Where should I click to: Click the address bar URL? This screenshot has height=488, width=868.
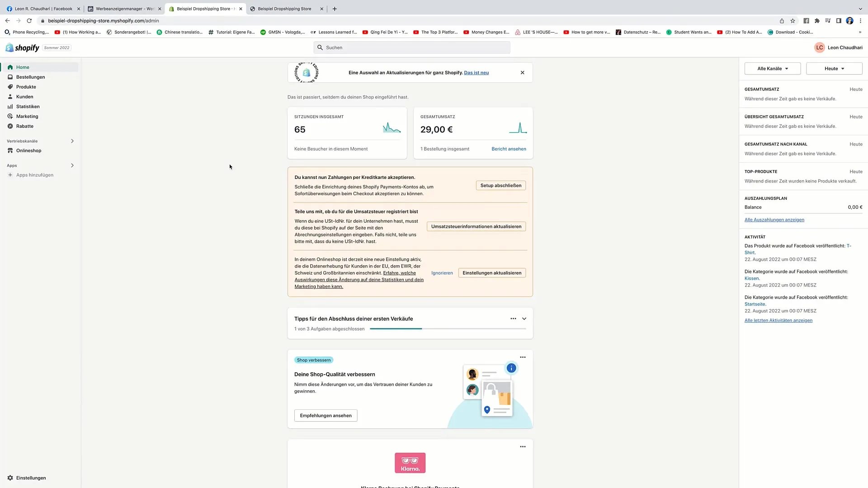(x=104, y=21)
